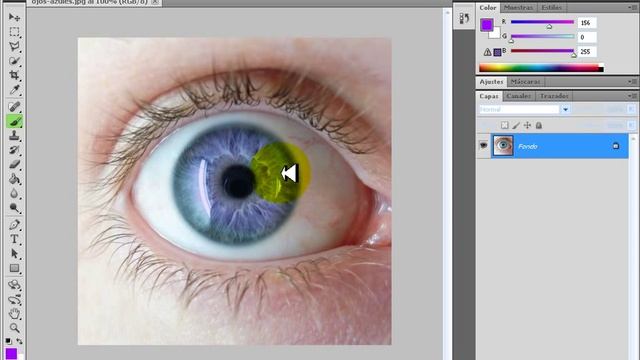Screen dimensions: 640x360
Task: Select the Eraser tool
Action: pos(14,164)
